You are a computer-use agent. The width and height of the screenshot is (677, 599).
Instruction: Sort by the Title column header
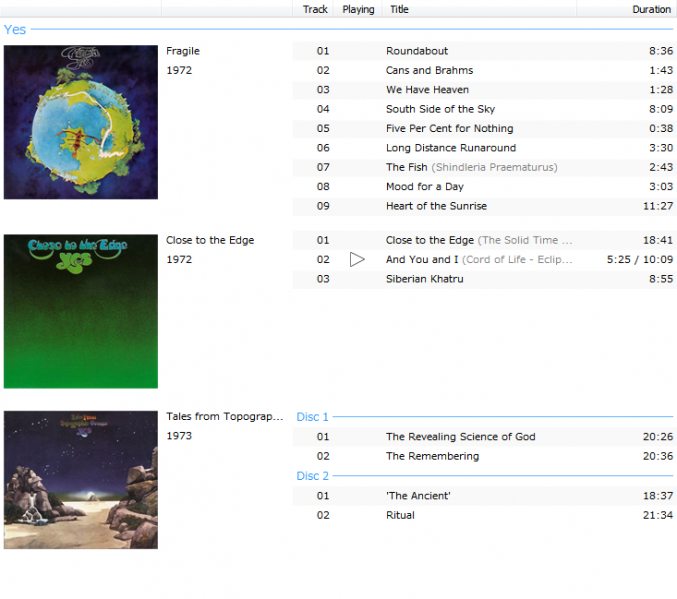[x=399, y=9]
